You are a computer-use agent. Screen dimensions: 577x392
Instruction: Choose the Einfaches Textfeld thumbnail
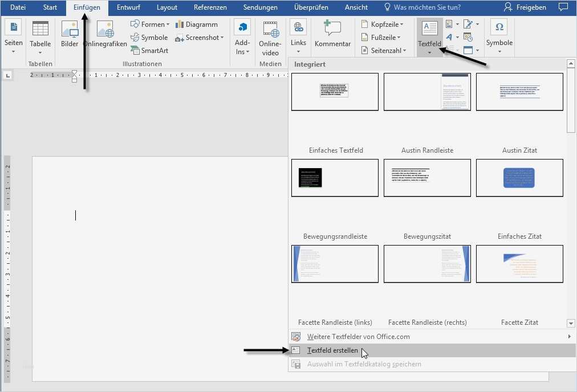[335, 92]
